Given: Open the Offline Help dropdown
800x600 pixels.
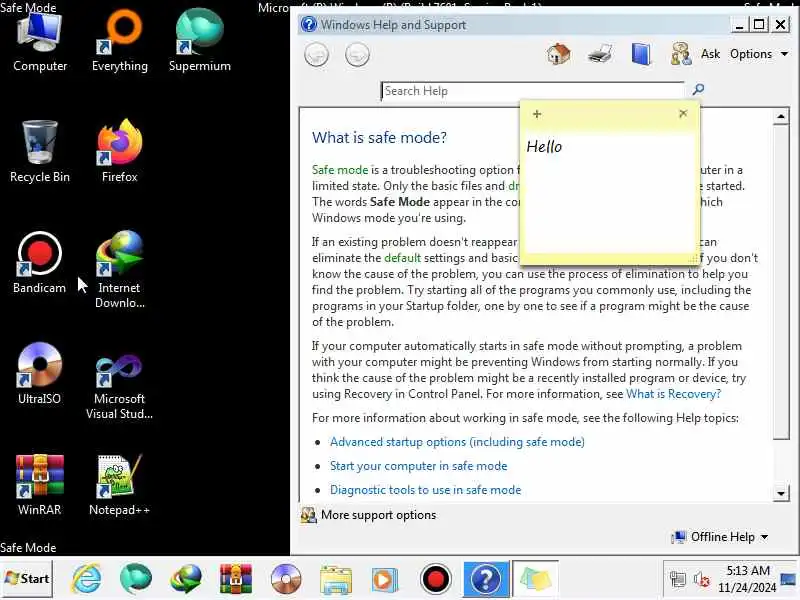Looking at the screenshot, I should 720,537.
